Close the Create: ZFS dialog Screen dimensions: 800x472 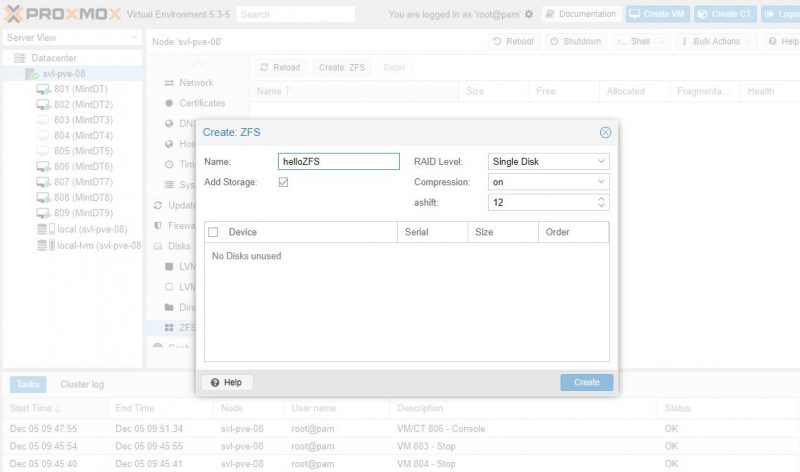(605, 132)
